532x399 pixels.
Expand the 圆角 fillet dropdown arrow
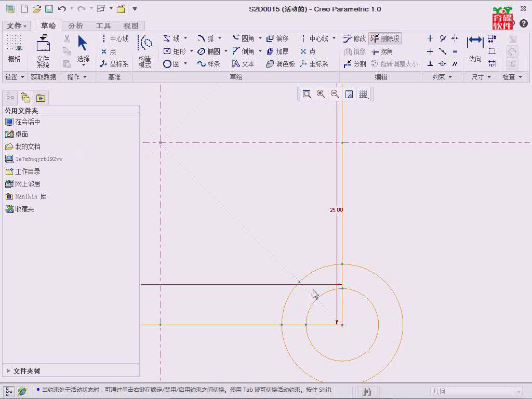tap(260, 38)
